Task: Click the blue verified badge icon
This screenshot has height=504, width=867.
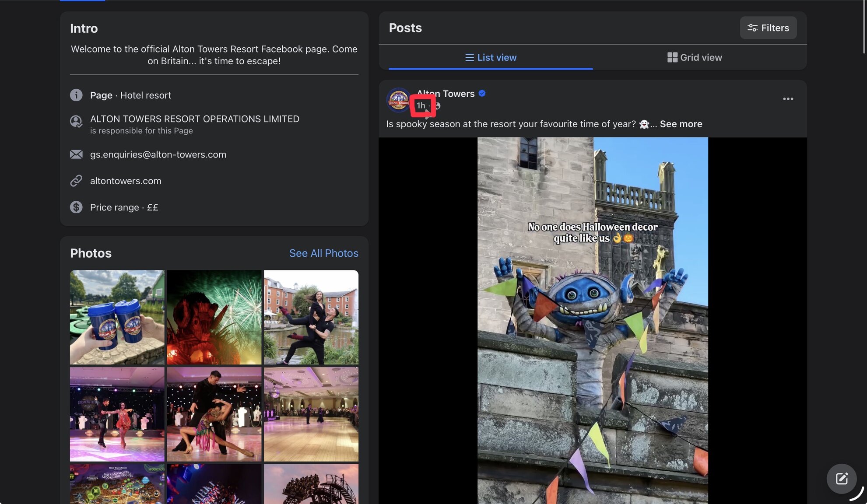Action: pyautogui.click(x=482, y=93)
